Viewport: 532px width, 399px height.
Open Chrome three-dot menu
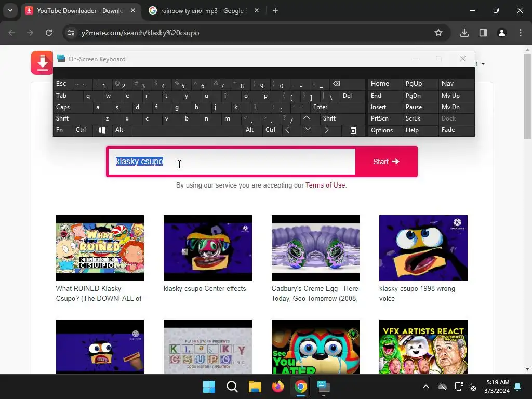pyautogui.click(x=521, y=33)
